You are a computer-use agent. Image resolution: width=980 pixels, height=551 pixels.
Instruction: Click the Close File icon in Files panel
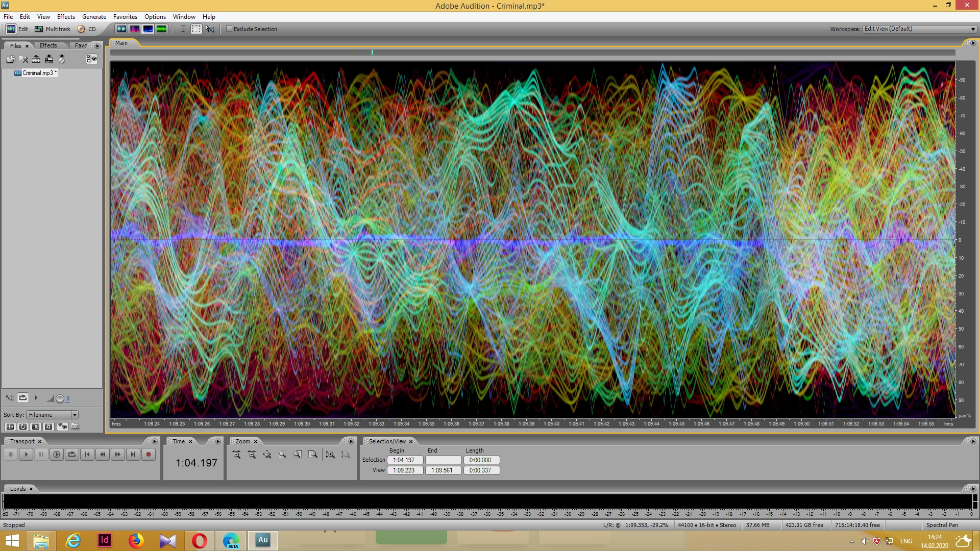pyautogui.click(x=23, y=59)
